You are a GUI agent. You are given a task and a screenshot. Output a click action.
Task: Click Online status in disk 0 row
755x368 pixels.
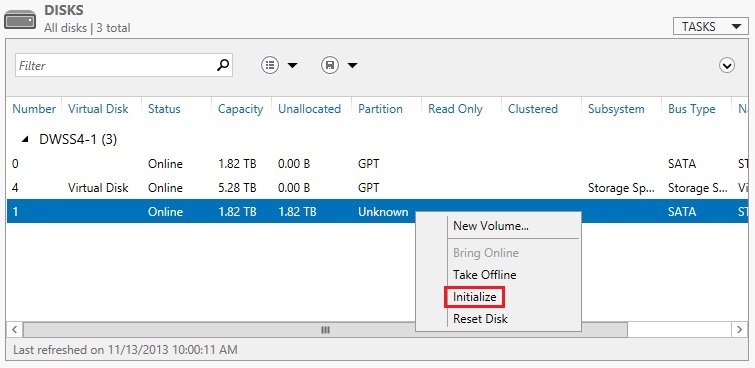(165, 164)
